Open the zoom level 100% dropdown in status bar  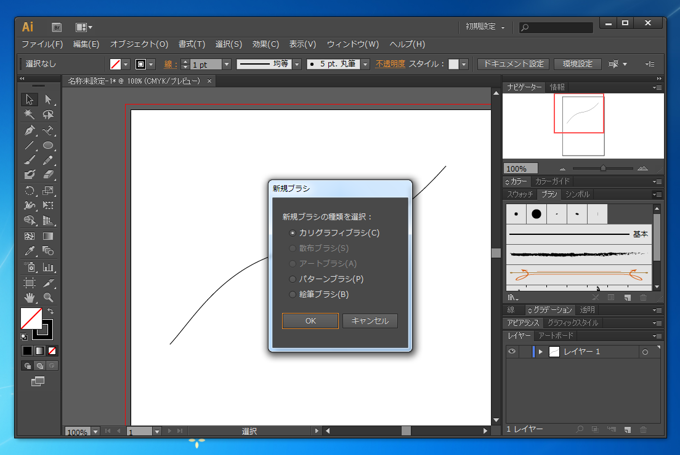pos(95,432)
